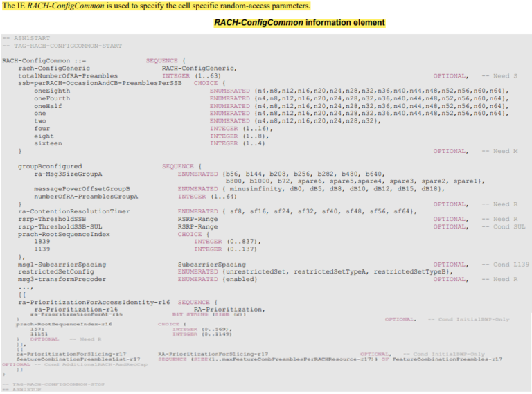
Task: Click the ra-PrioritizationForAccessIdentity-r16 field
Action: [94, 303]
